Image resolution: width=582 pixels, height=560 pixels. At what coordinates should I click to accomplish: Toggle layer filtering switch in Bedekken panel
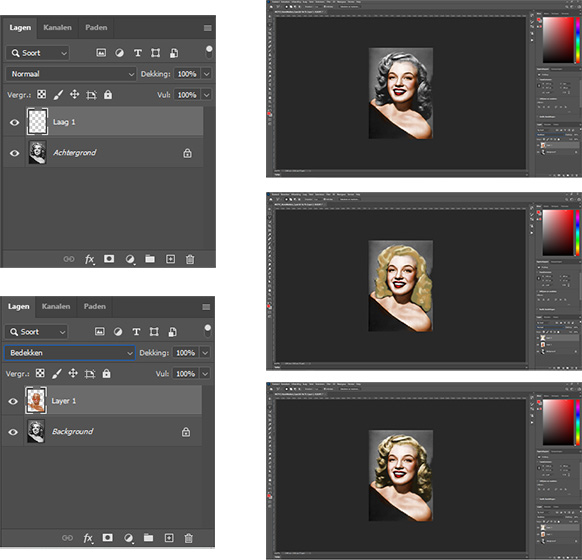(x=207, y=331)
